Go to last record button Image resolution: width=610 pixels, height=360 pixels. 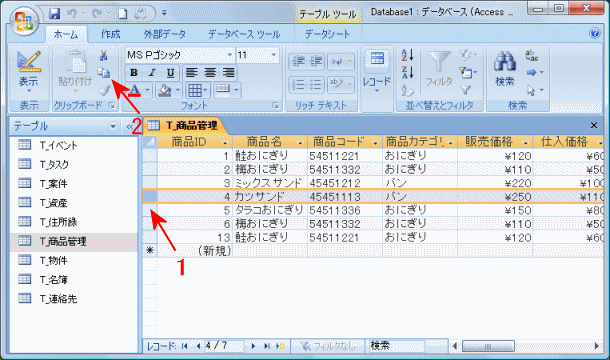coord(266,346)
